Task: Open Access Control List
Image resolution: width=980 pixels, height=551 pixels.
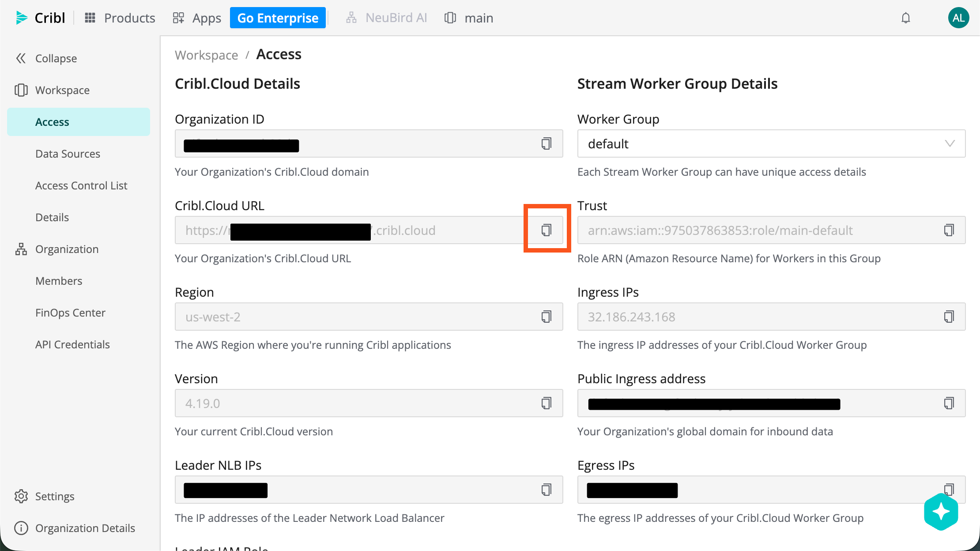Action: [81, 185]
